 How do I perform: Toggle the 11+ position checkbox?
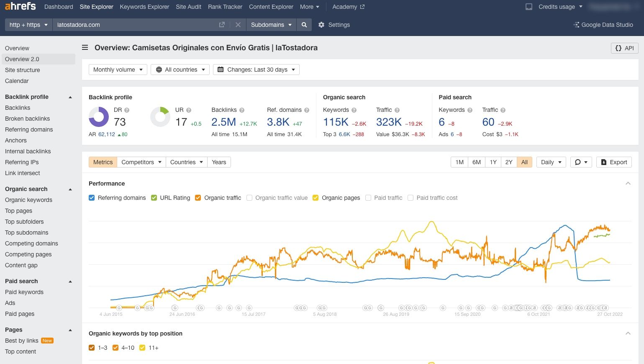[142, 348]
